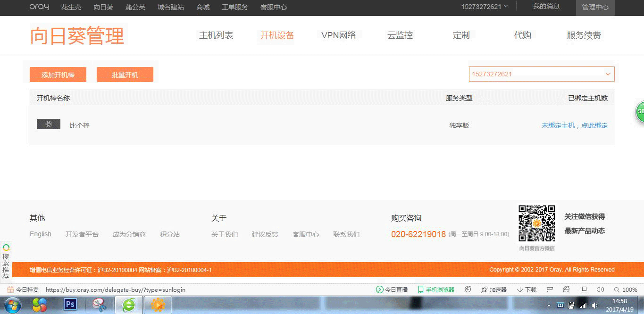Switch to 手机浏览器 mobile browser mode
This screenshot has height=314, width=644.
[436, 289]
